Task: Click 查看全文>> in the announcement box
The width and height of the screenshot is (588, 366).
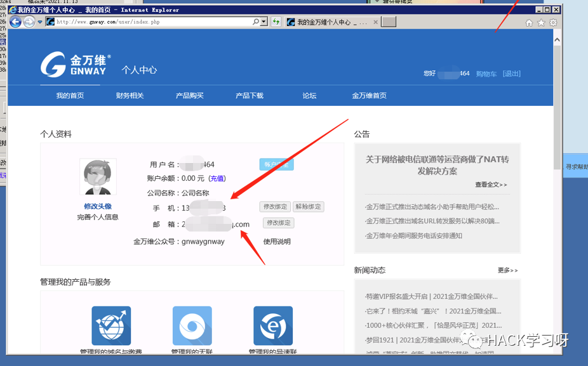Action: [491, 185]
